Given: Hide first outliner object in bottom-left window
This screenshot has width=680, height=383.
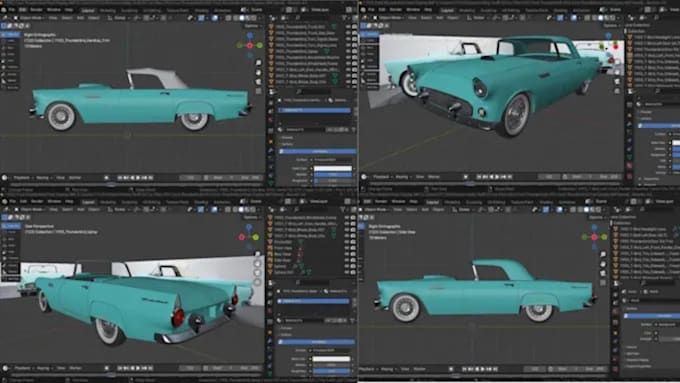Looking at the screenshot, I should click(x=347, y=218).
